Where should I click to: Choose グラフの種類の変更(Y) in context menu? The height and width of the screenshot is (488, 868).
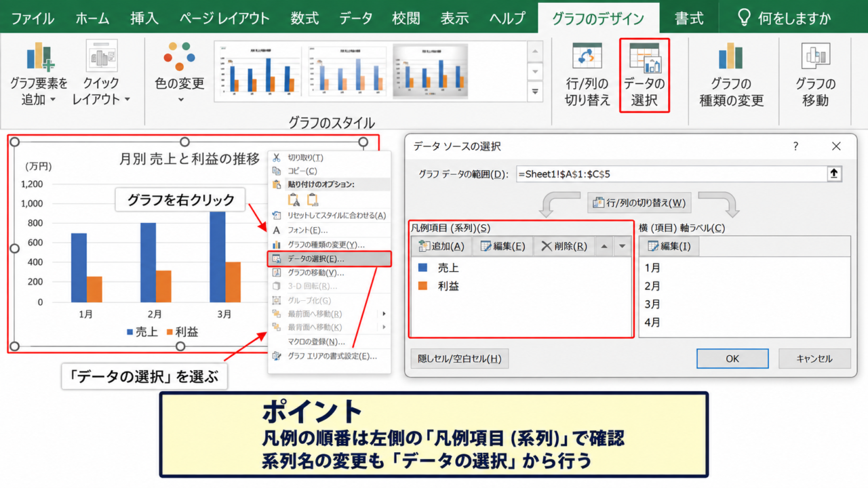(330, 245)
